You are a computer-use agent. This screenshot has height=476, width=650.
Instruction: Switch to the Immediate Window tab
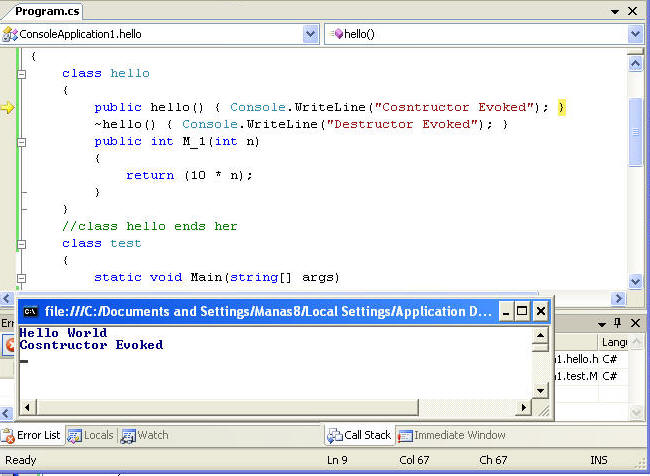click(451, 435)
